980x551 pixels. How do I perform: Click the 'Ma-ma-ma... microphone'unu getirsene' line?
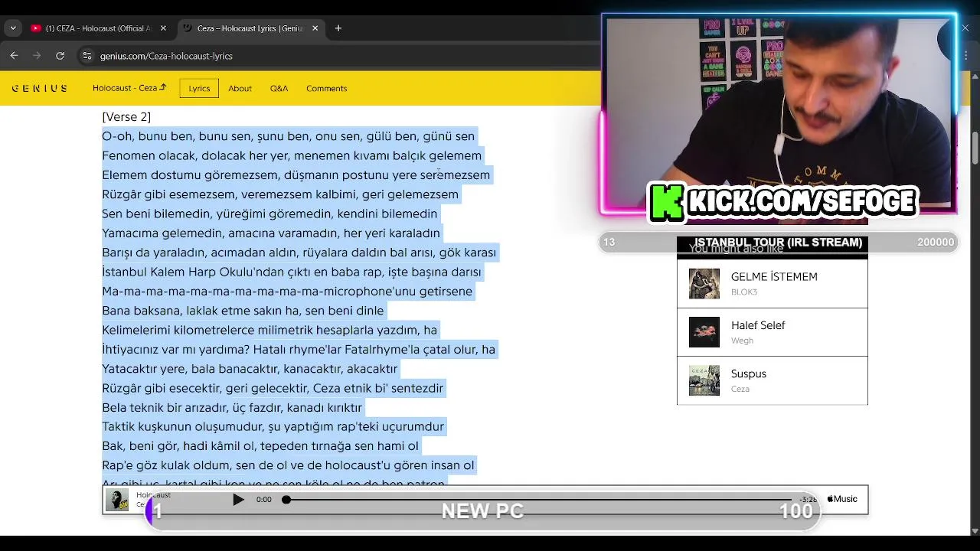(287, 292)
